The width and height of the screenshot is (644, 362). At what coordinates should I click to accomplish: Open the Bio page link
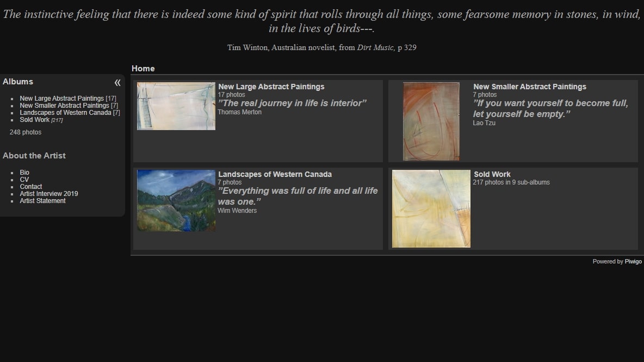[x=24, y=173]
